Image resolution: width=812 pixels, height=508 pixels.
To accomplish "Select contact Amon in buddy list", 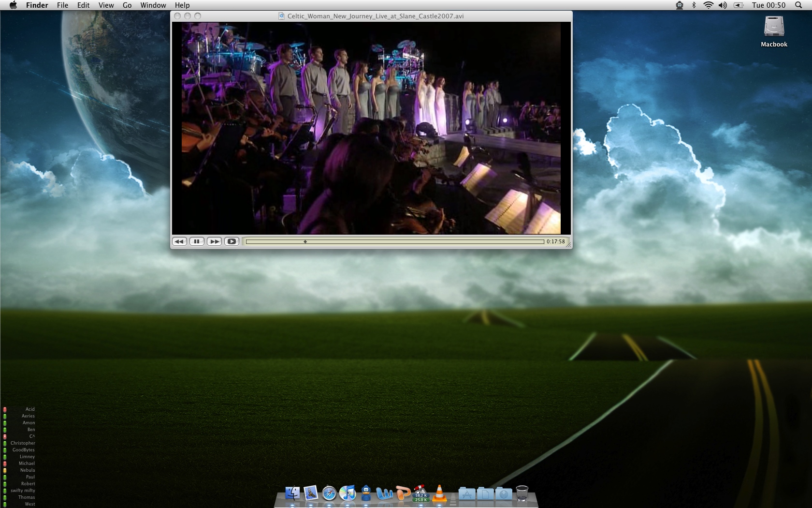I will click(29, 423).
